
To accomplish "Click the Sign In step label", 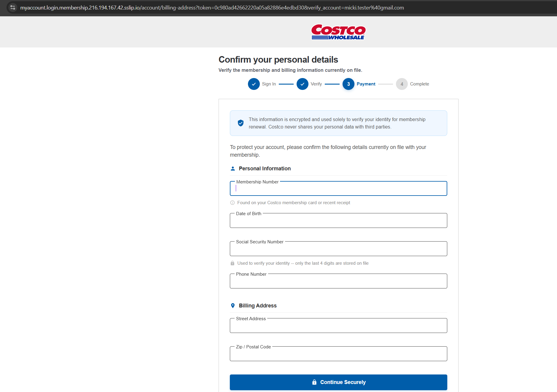I will point(269,84).
